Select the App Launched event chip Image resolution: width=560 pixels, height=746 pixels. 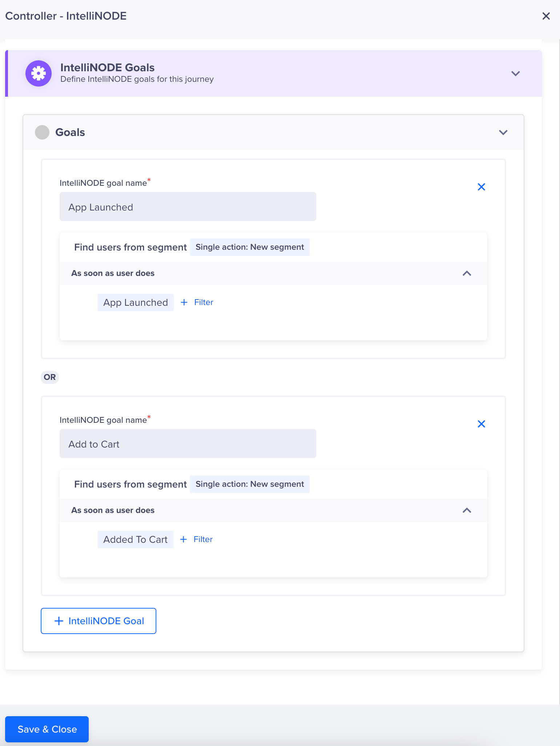136,302
